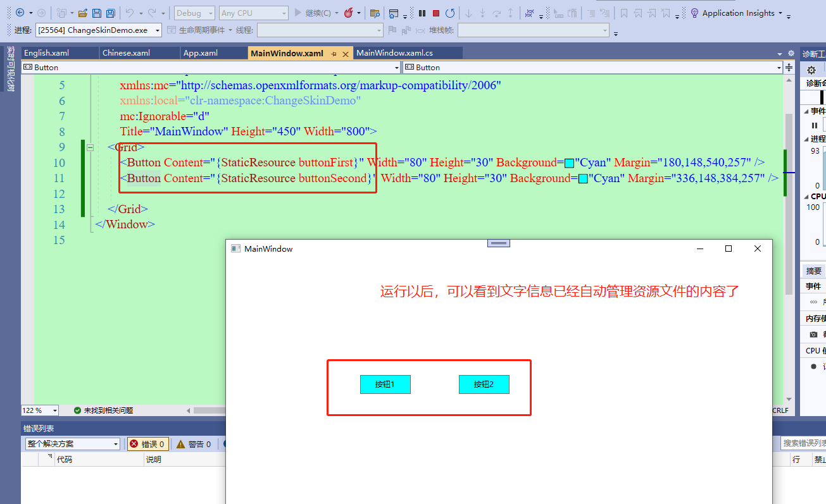Screen dimensions: 826x504
Task: Click the Search Error List input field
Action: [x=804, y=444]
